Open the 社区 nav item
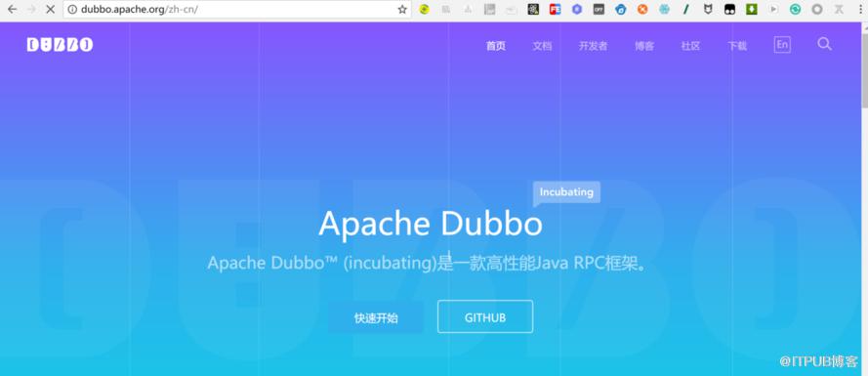Image resolution: width=868 pixels, height=376 pixels. 690,46
